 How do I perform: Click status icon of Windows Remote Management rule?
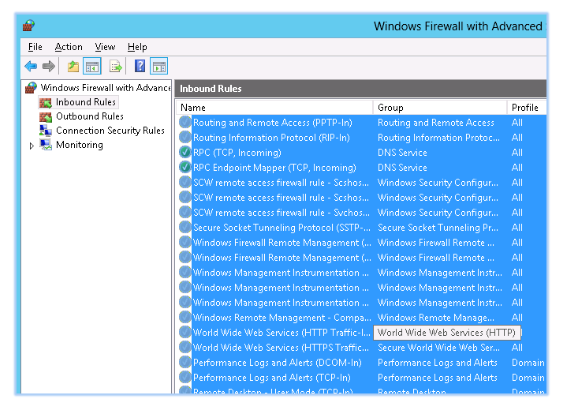click(x=185, y=318)
